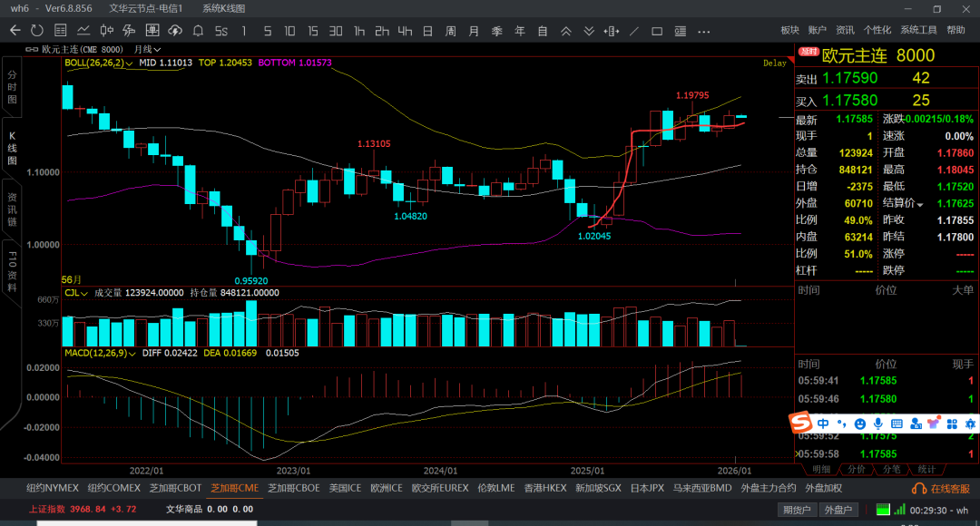Switch chart to 日 (daily) period

click(427, 31)
